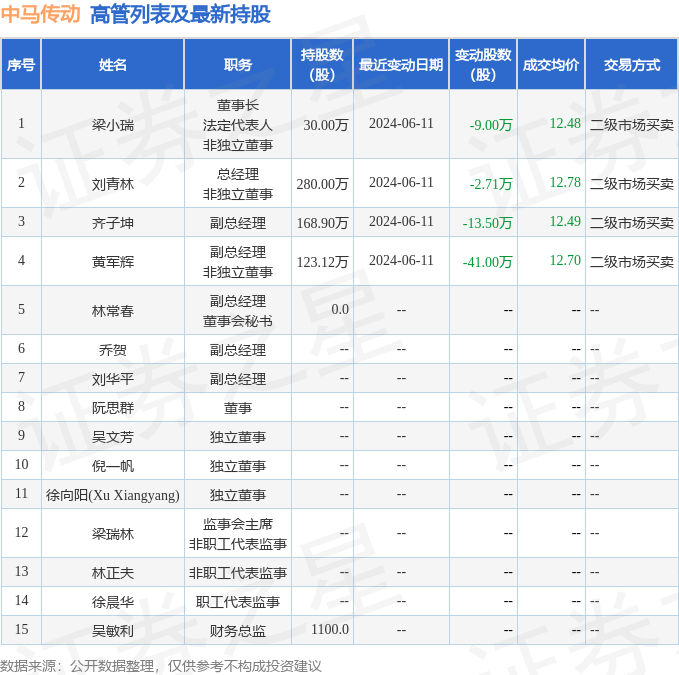This screenshot has width=679, height=675.
Task: Select the 2024-06-11 date for 梁小瑞
Action: (401, 123)
